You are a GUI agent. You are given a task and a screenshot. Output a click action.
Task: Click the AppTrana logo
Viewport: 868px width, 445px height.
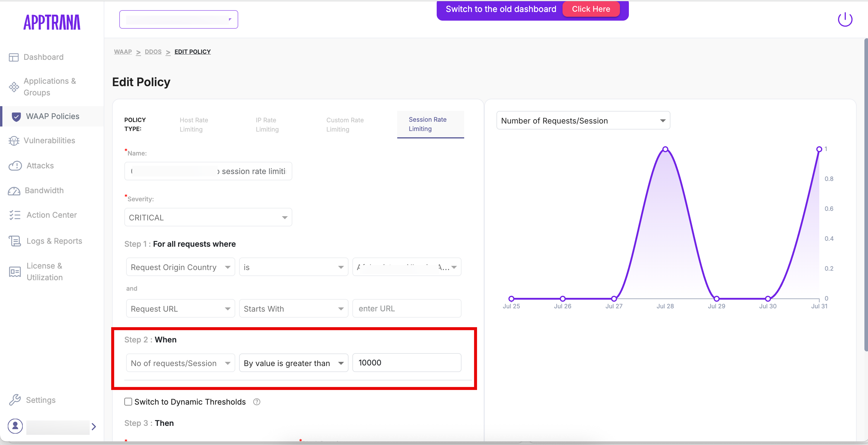52,22
